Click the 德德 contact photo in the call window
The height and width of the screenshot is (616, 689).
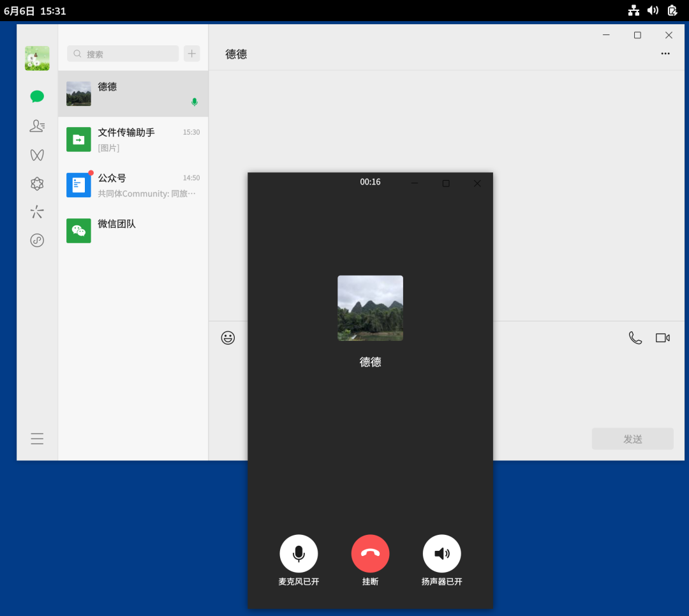coord(371,308)
